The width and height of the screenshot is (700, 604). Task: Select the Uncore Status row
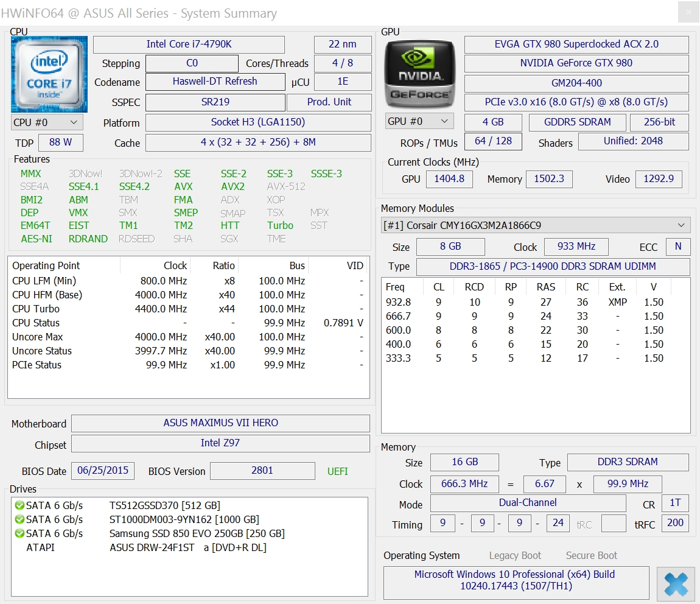click(x=189, y=351)
